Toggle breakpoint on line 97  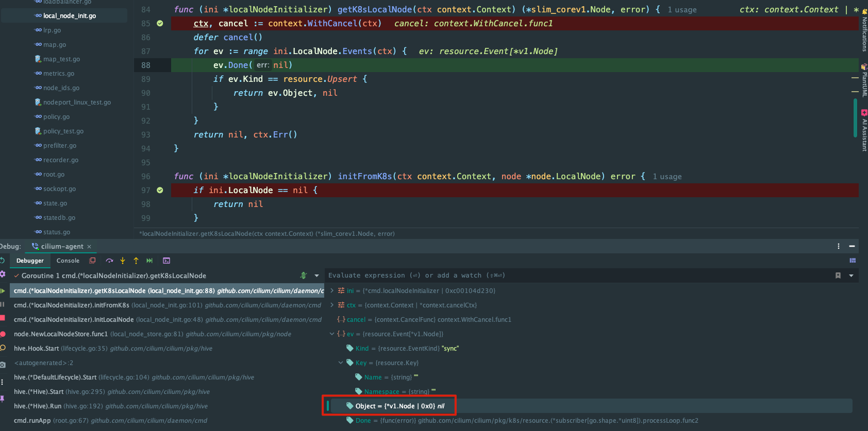pos(160,190)
